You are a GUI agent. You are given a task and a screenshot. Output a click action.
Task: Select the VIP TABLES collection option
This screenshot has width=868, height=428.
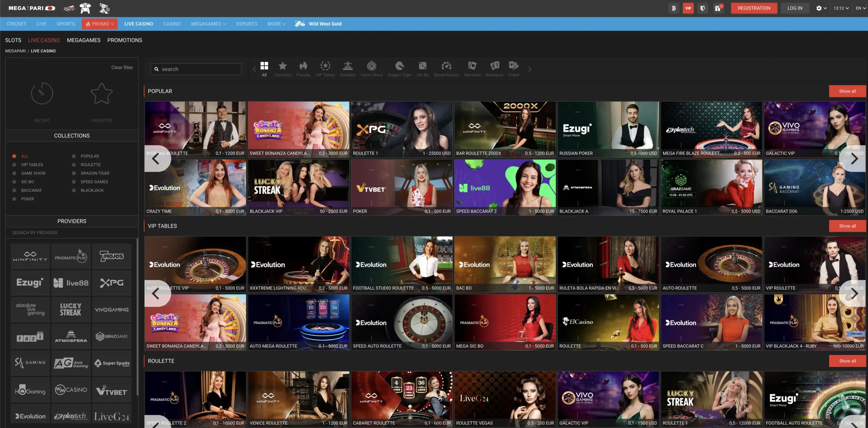click(x=28, y=165)
